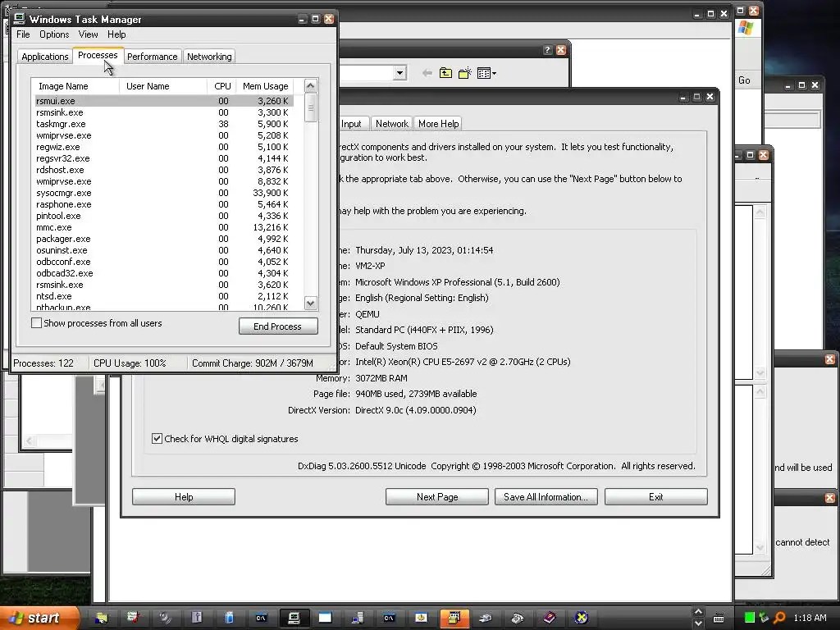Sort processes by Image Name column header

75,86
